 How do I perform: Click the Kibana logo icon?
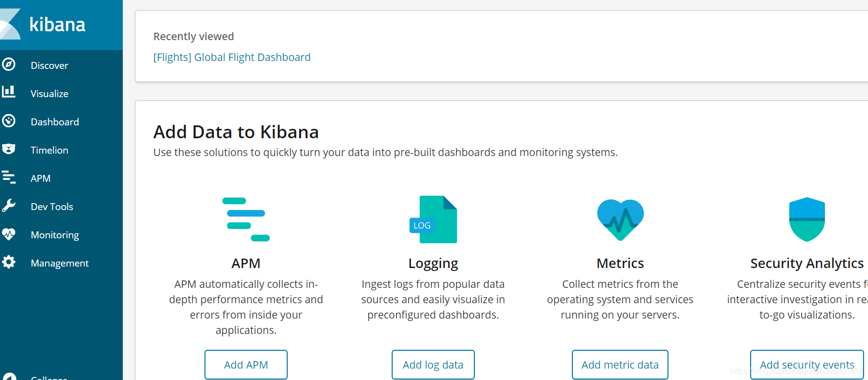(10, 24)
